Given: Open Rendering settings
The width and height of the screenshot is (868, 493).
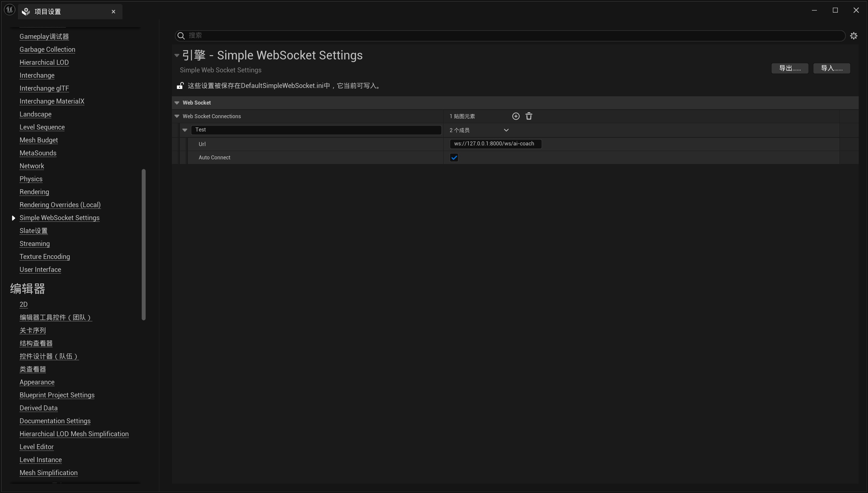Looking at the screenshot, I should tap(34, 192).
